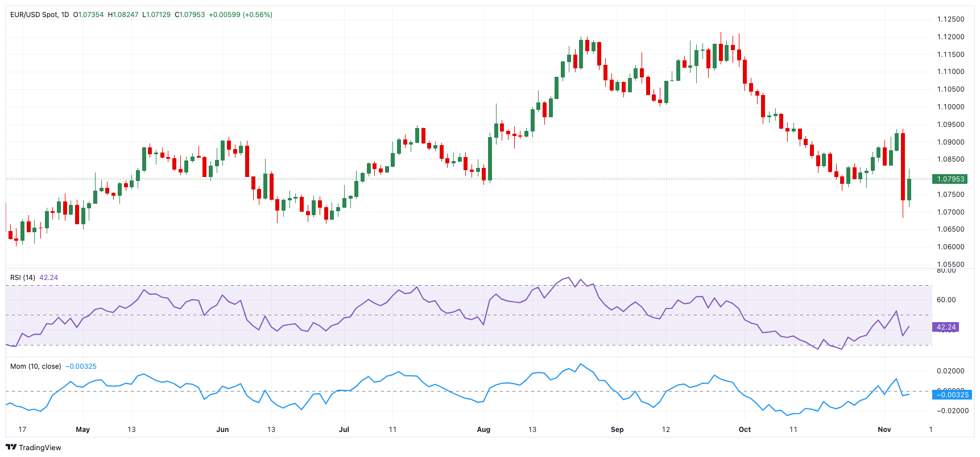Click the 60.00 level on the RSI axis
This screenshot has height=457, width=980.
[x=946, y=300]
